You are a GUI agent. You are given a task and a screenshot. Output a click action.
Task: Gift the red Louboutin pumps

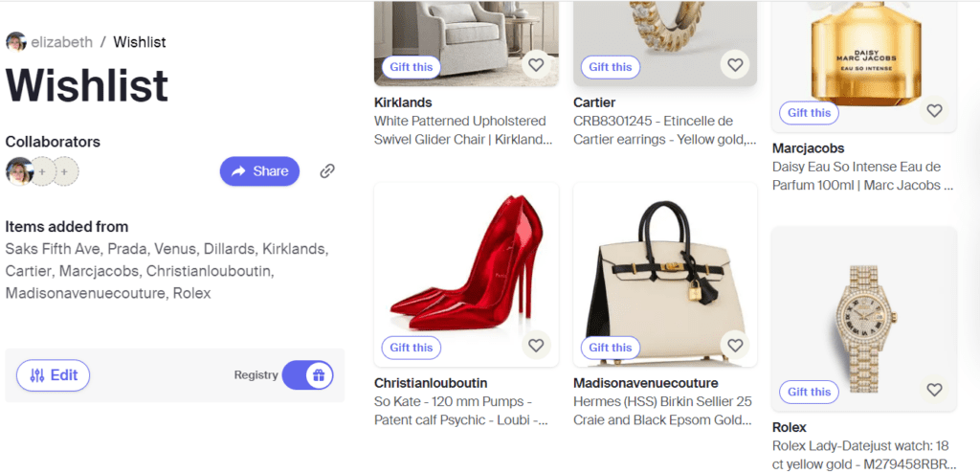[x=412, y=348]
